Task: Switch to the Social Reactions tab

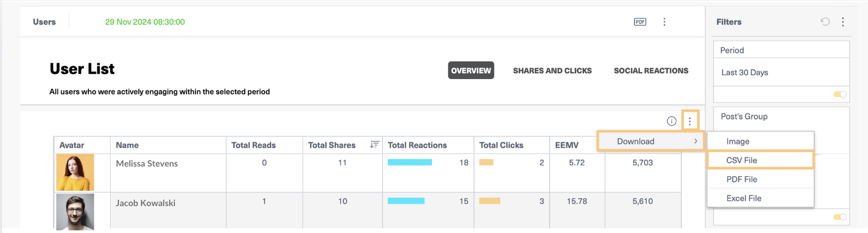Action: (651, 71)
